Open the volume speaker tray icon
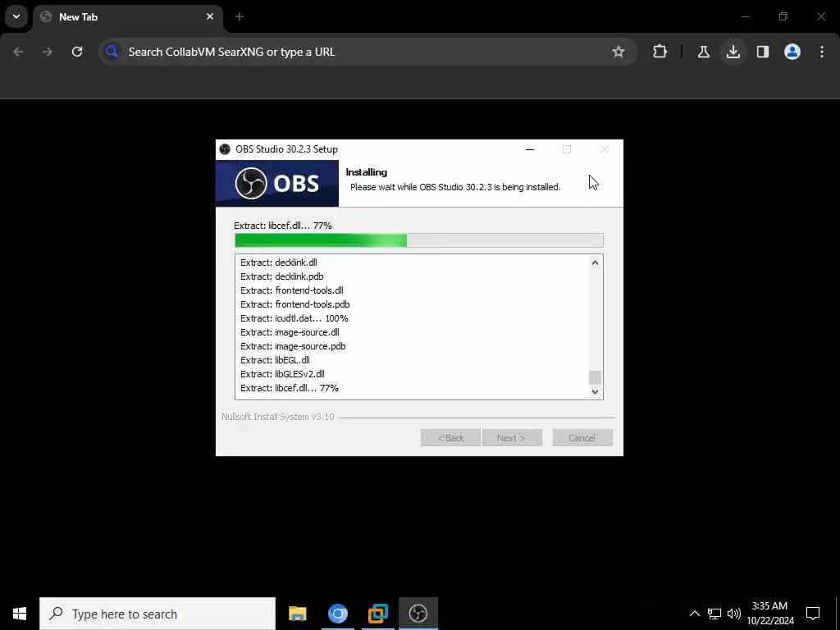The width and height of the screenshot is (840, 630). [733, 614]
